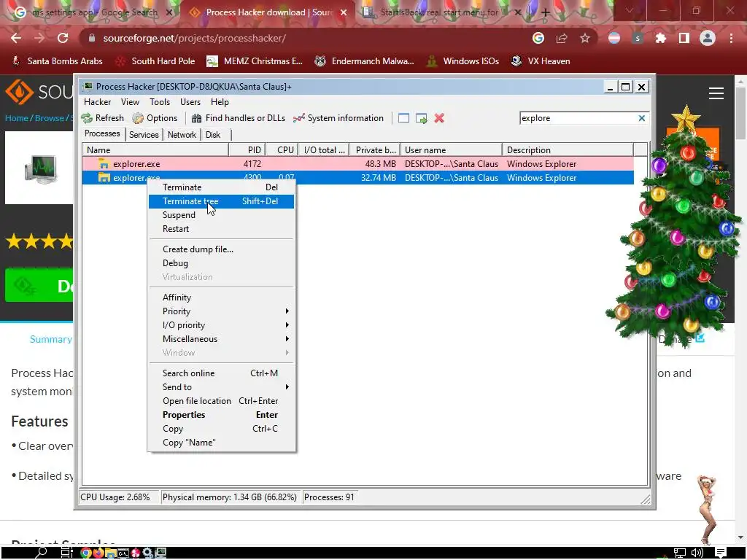Select Open file location
747x560 pixels.
222,400
